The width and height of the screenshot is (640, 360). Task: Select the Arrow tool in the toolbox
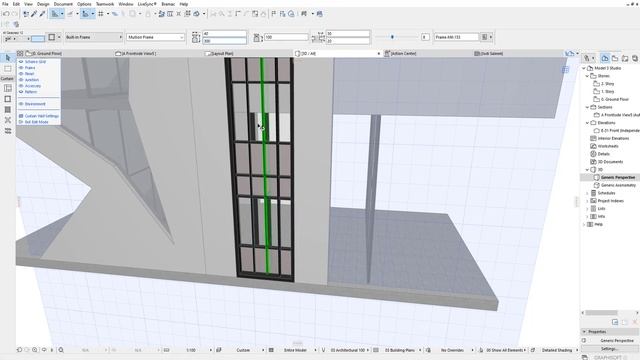click(x=8, y=58)
